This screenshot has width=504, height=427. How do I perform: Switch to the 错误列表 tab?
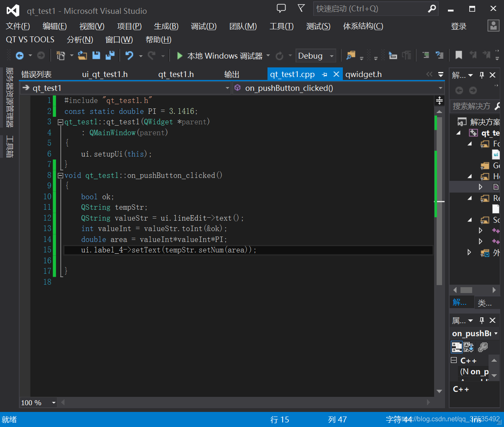click(x=36, y=74)
